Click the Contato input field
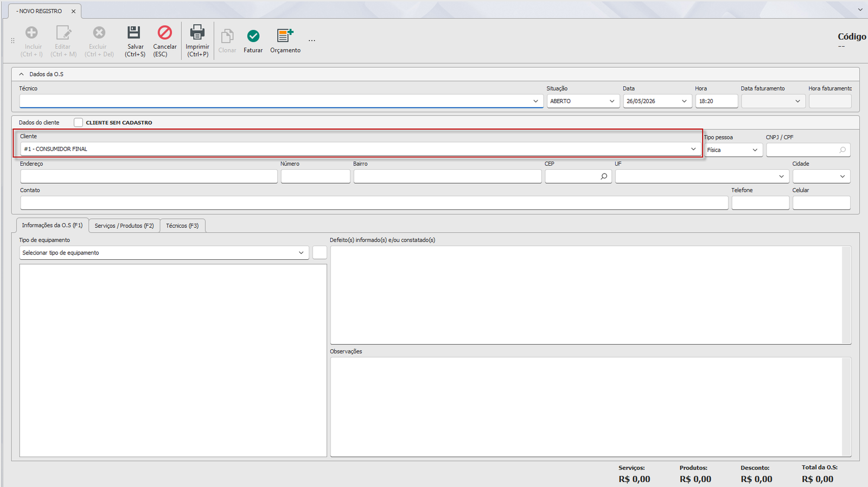 click(x=374, y=203)
